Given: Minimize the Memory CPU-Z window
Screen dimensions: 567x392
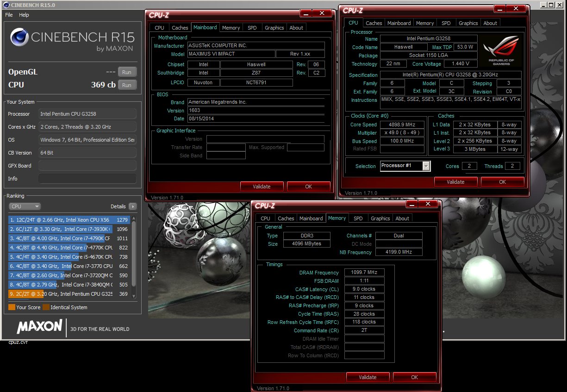Looking at the screenshot, I should 411,204.
